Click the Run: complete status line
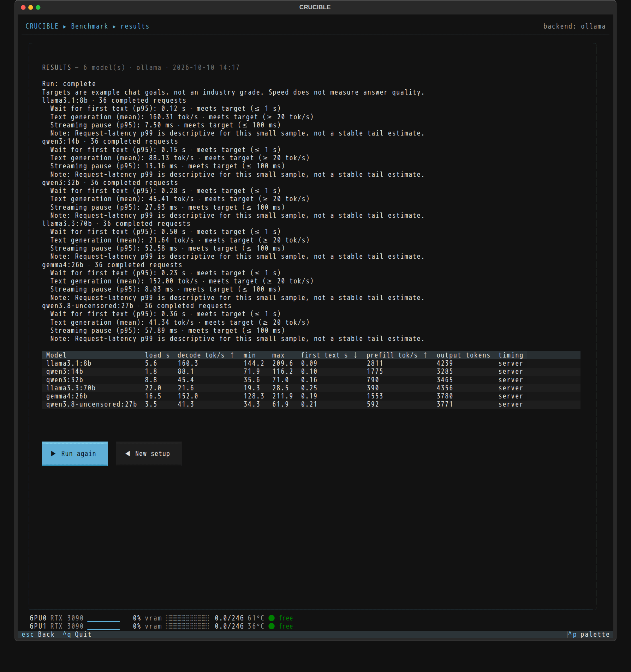 69,84
